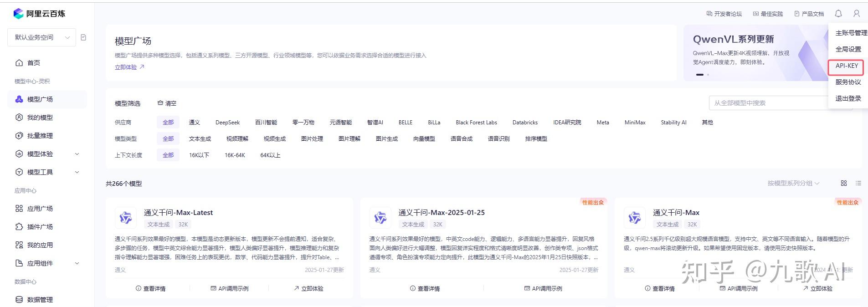Open the user account avatar icon
This screenshot has height=307, width=868.
coord(857,14)
